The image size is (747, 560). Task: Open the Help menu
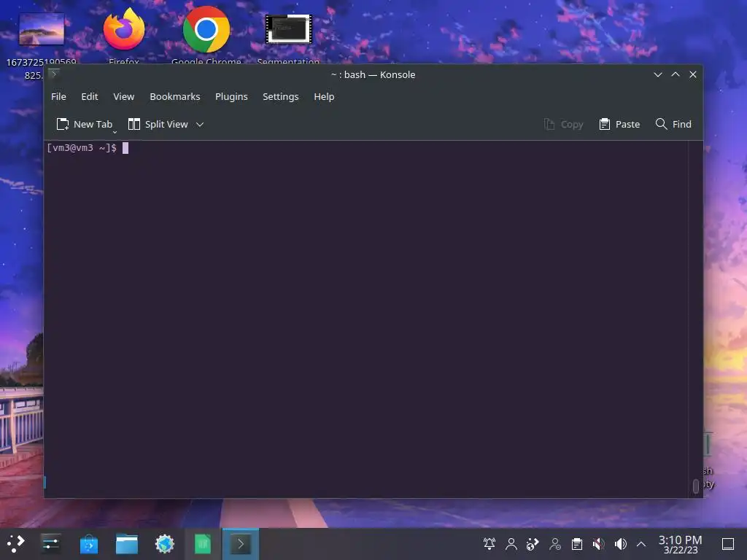point(324,97)
